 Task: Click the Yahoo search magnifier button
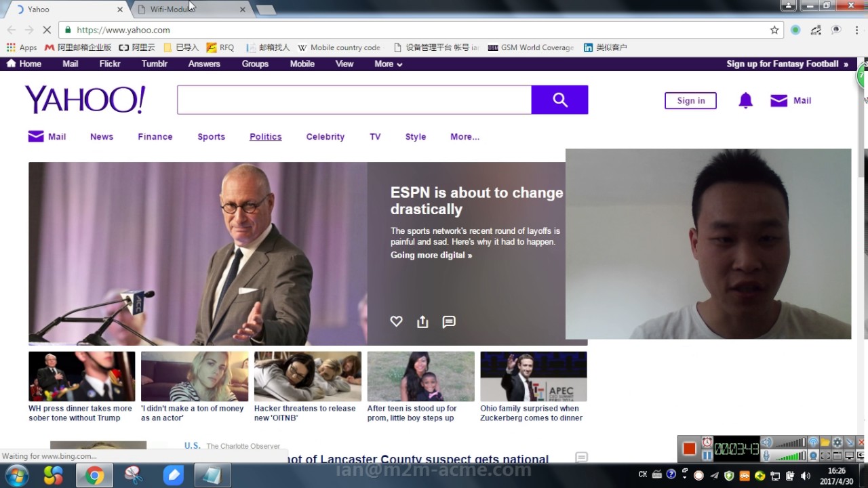pyautogui.click(x=559, y=100)
